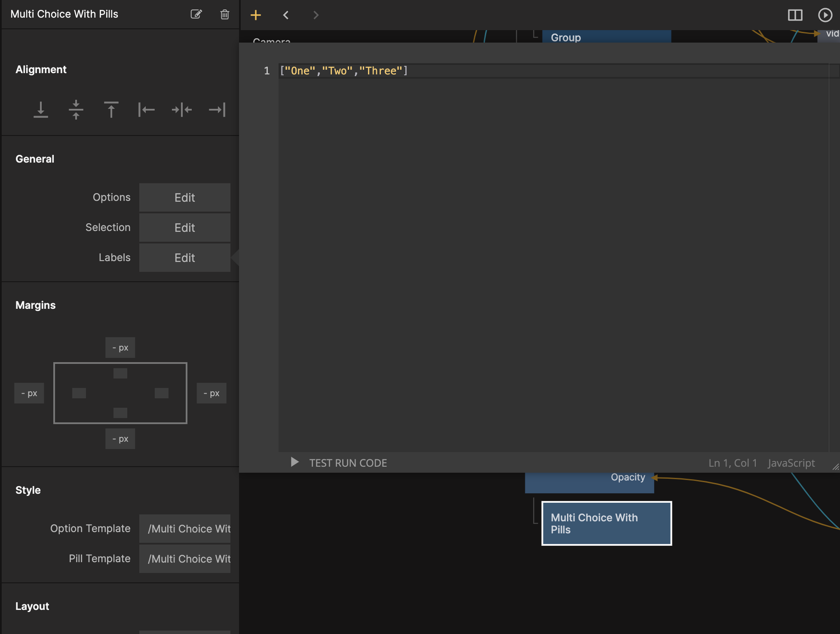Click the top margin px input field
This screenshot has height=634, width=840.
click(120, 347)
